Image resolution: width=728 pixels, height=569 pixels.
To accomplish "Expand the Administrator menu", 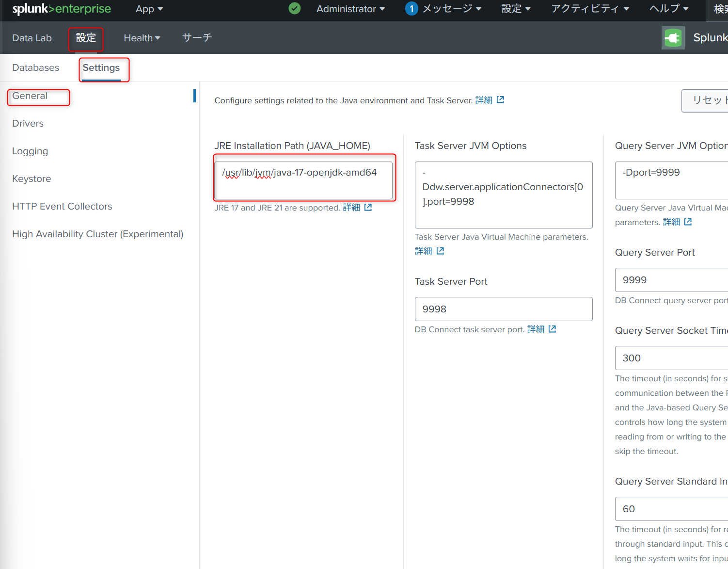I will tap(351, 9).
